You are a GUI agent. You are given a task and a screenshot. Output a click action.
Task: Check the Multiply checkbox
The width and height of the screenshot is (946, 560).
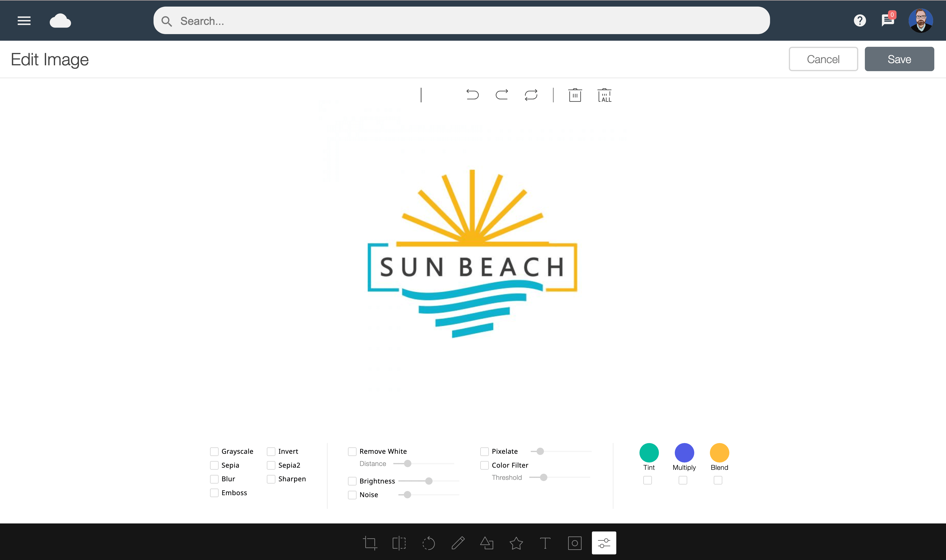pos(683,480)
